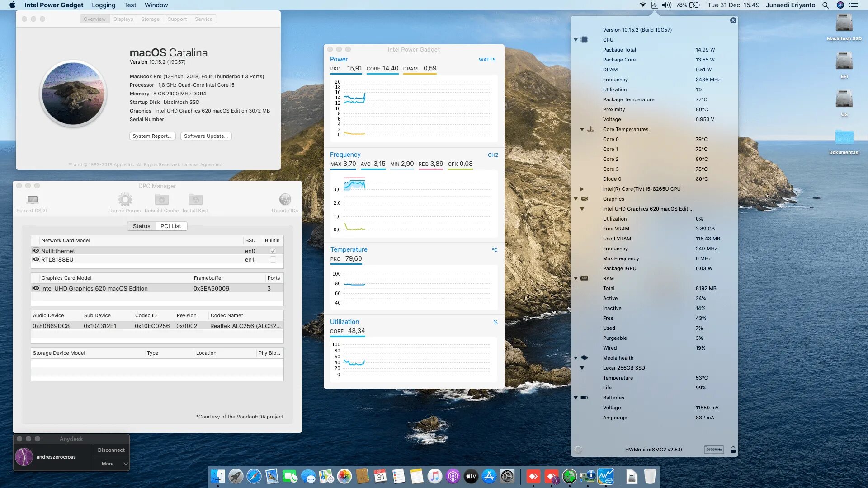Switch to the Status tab in DPCIManager
This screenshot has width=868, height=488.
click(142, 226)
